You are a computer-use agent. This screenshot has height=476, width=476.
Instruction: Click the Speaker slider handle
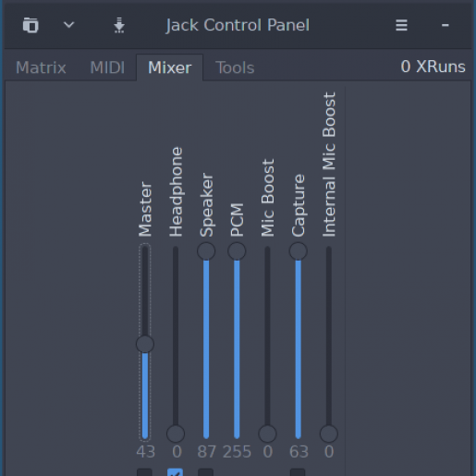206,251
